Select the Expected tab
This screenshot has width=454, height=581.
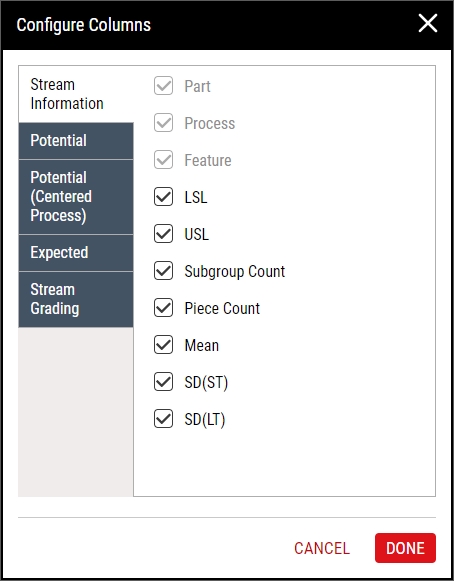[76, 253]
